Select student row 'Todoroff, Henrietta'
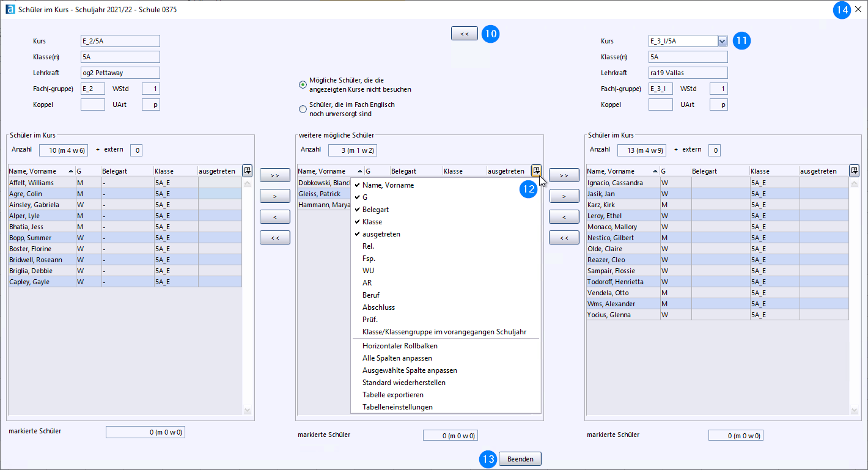The height and width of the screenshot is (470, 868). click(718, 282)
